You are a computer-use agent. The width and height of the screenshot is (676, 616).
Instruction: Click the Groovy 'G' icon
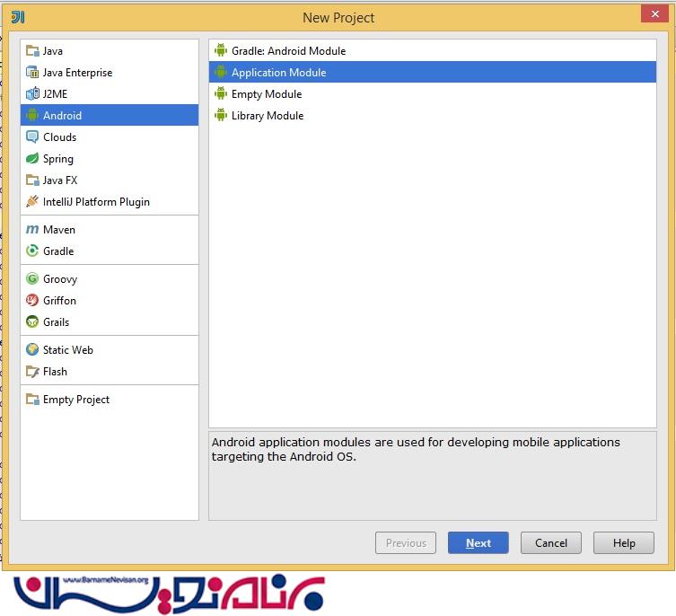[32, 279]
